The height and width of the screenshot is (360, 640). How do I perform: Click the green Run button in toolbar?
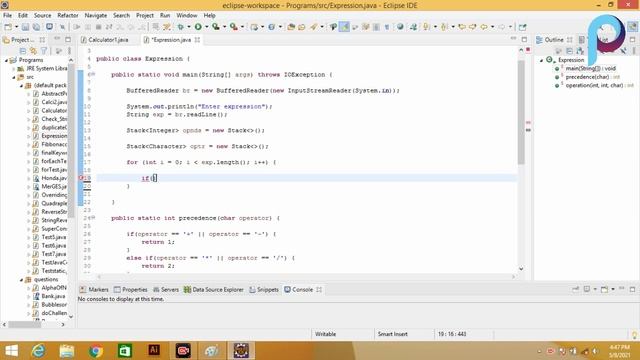click(198, 27)
